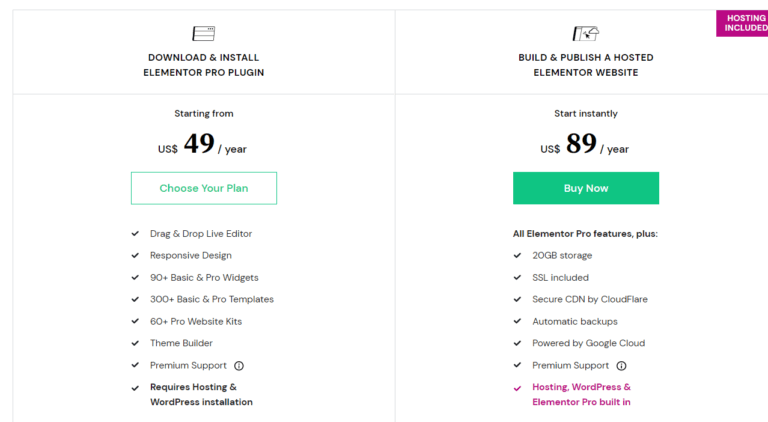Click the Requires Hosting & WordPress installation text
The height and width of the screenshot is (422, 768).
(x=201, y=394)
